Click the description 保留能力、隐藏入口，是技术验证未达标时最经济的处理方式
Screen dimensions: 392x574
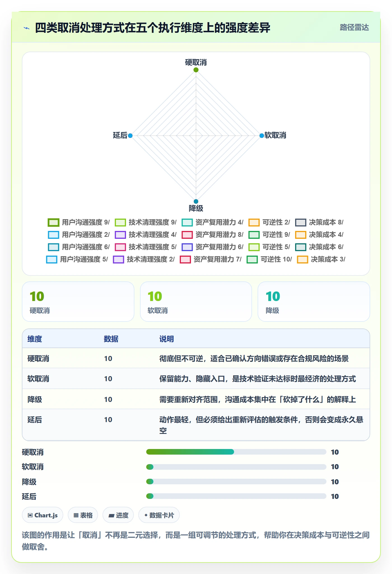(258, 379)
